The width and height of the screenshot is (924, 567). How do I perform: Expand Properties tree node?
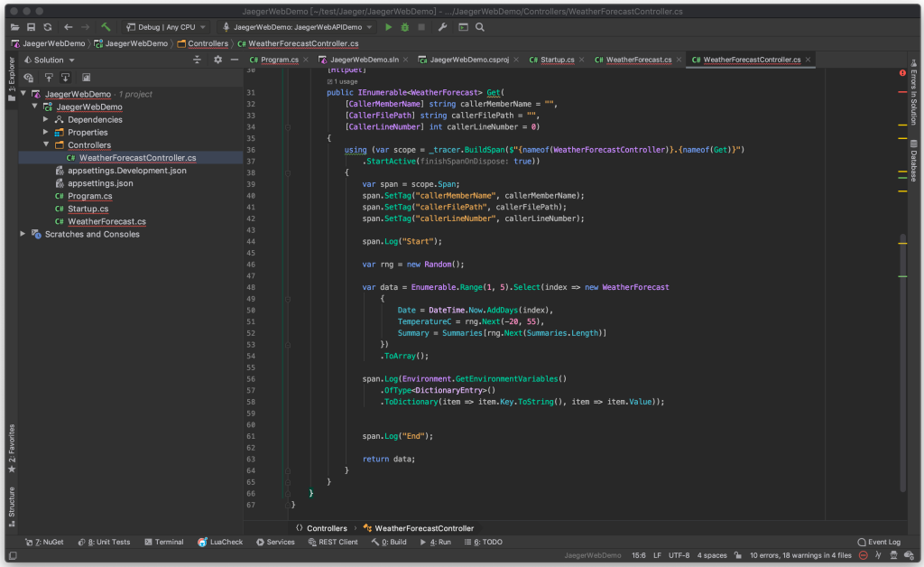(x=46, y=132)
